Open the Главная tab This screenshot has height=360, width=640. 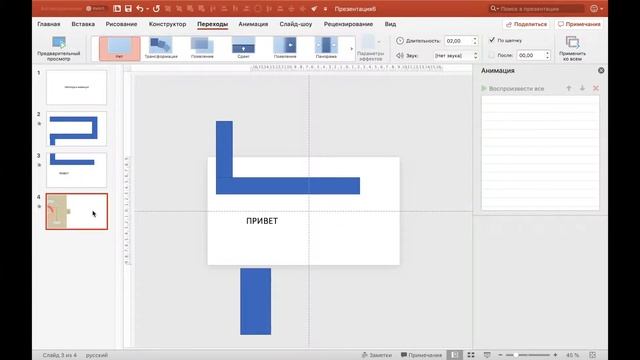(49, 24)
